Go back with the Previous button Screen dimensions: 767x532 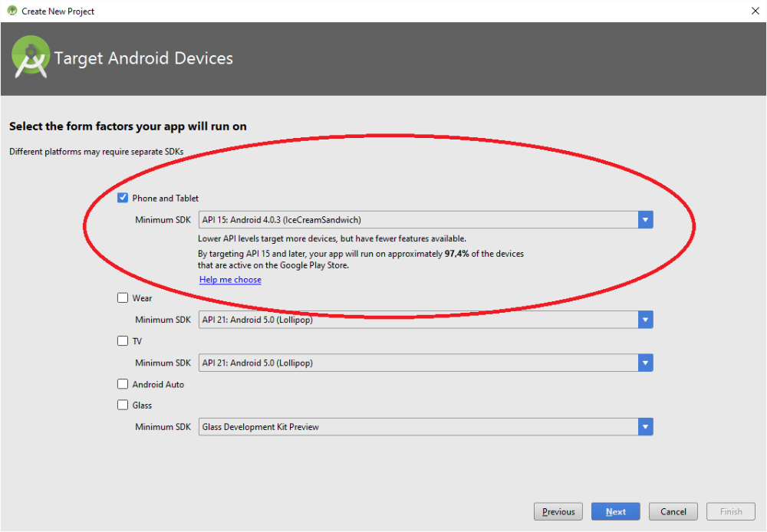(x=558, y=511)
